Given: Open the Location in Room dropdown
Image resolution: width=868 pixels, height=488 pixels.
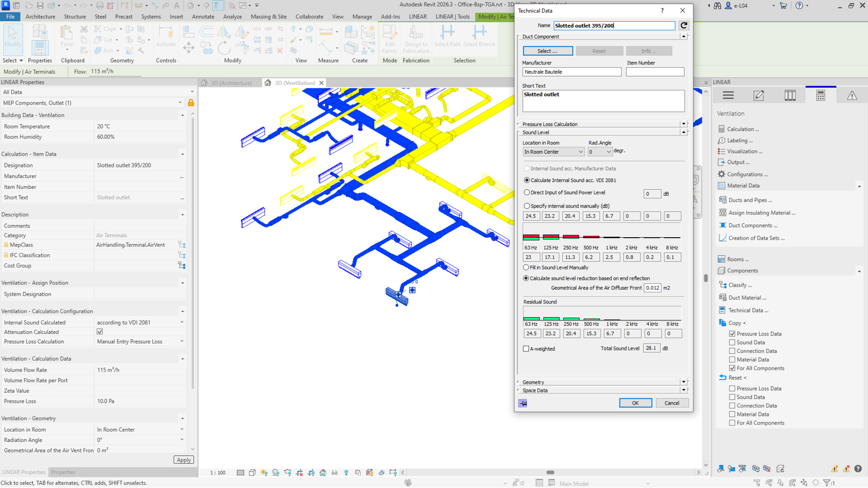Looking at the screenshot, I should click(553, 152).
